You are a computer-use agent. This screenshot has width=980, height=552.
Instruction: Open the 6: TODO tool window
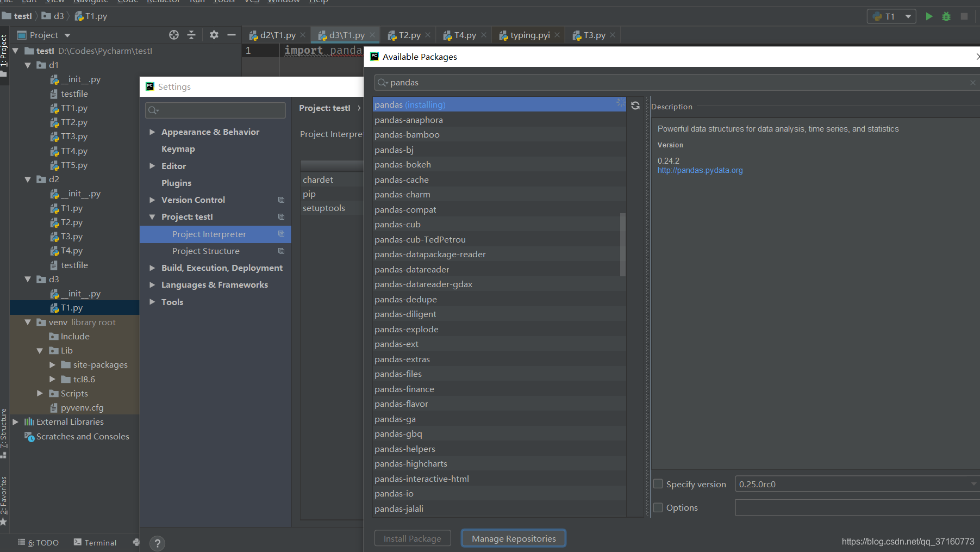pos(38,542)
